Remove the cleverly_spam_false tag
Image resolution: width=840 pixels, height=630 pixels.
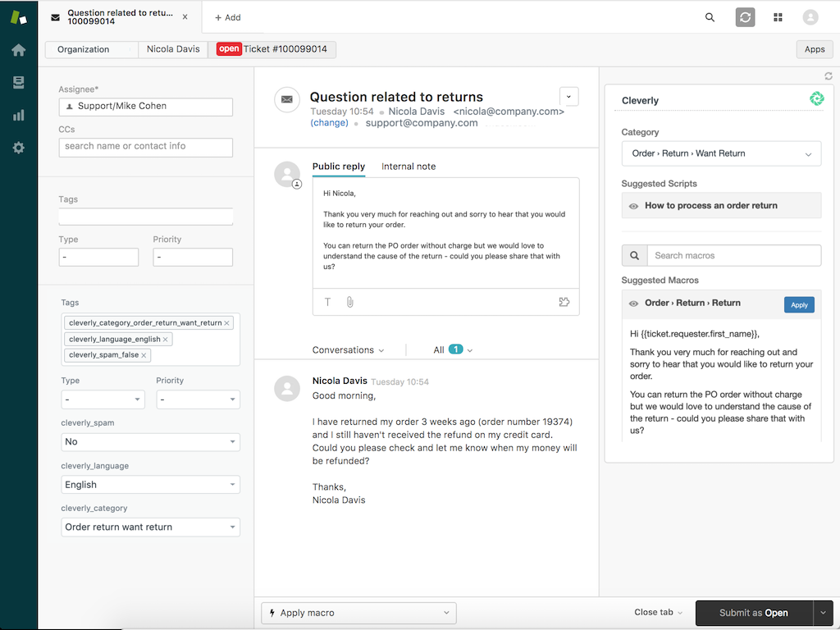144,355
